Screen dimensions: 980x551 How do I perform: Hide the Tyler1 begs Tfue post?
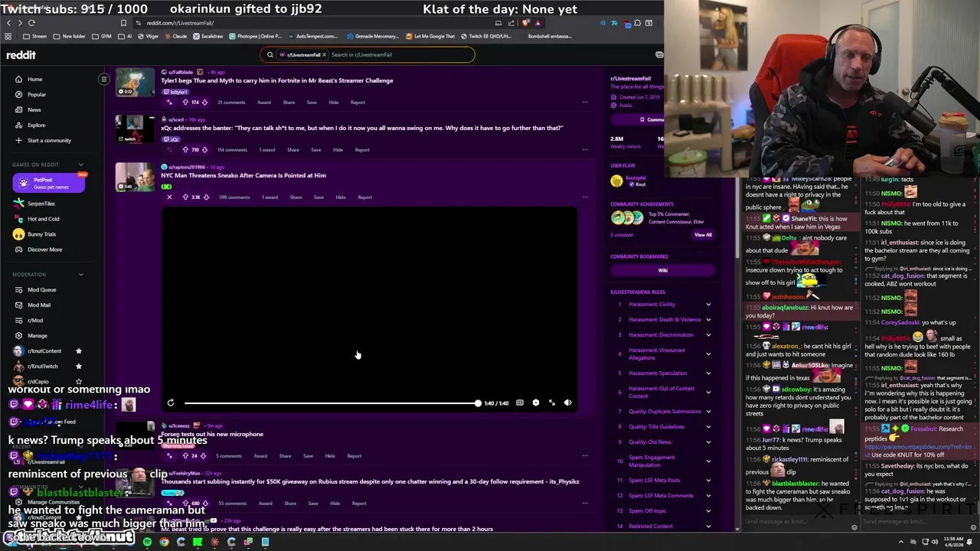coord(334,103)
